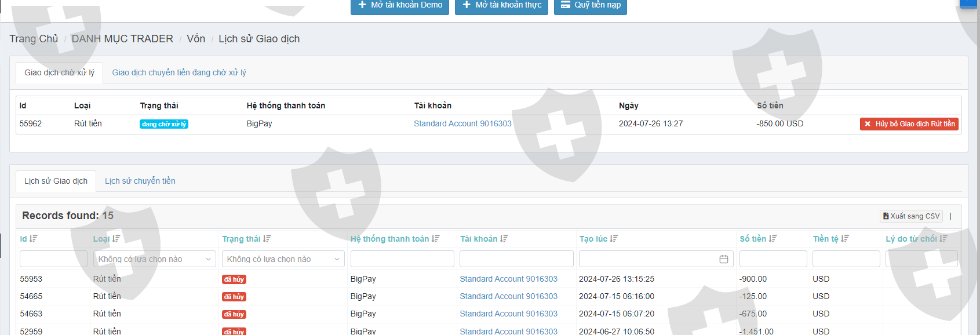
Task: Click Mở tài khoản Demo button
Action: pyautogui.click(x=399, y=5)
